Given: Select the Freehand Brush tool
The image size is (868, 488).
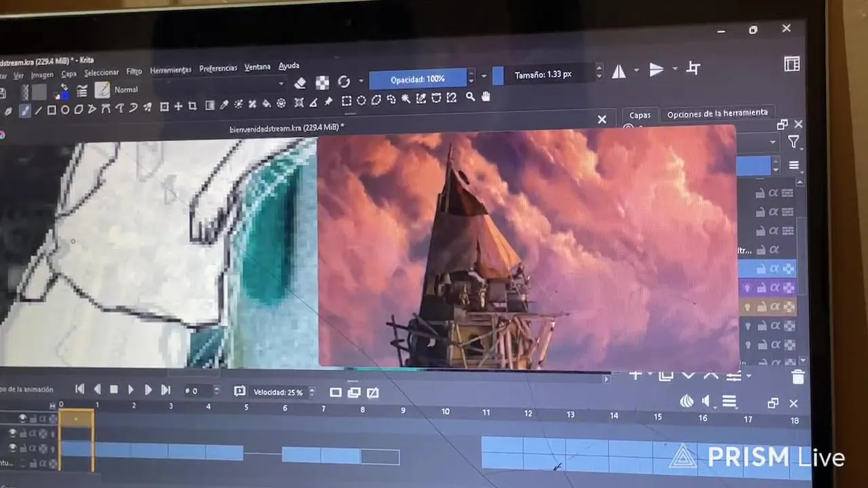Looking at the screenshot, I should coord(24,110).
